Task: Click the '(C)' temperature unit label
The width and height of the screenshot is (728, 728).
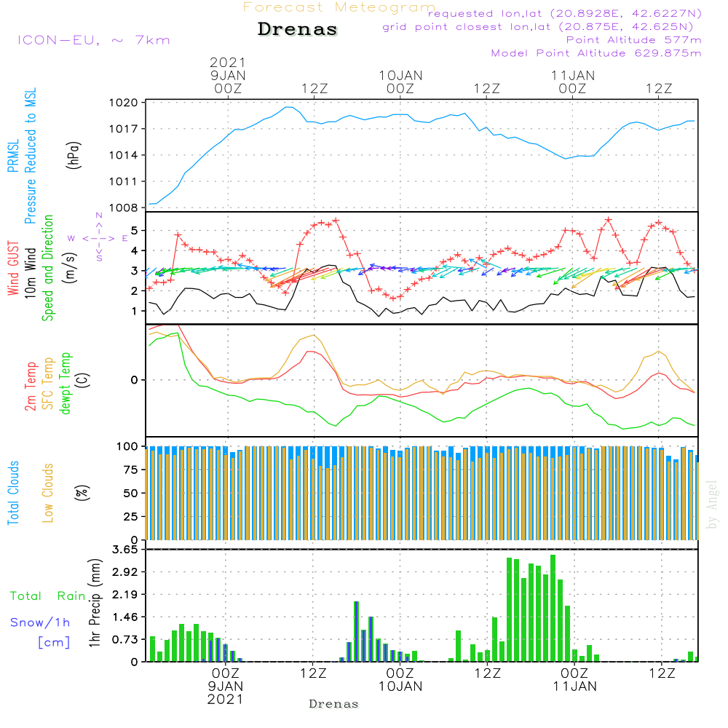Action: tap(83, 380)
